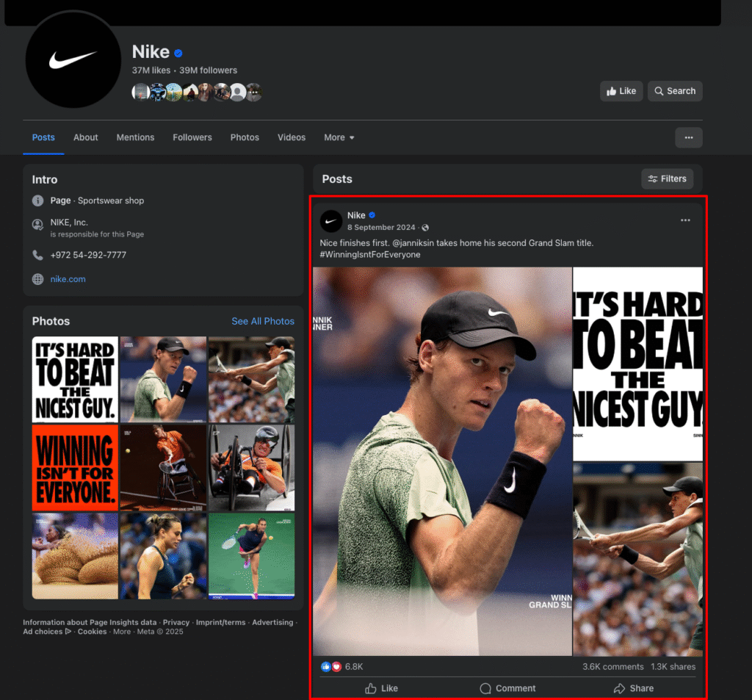Click the blue verified badge beside the Nike page title
This screenshot has width=752, height=700.
coord(178,54)
